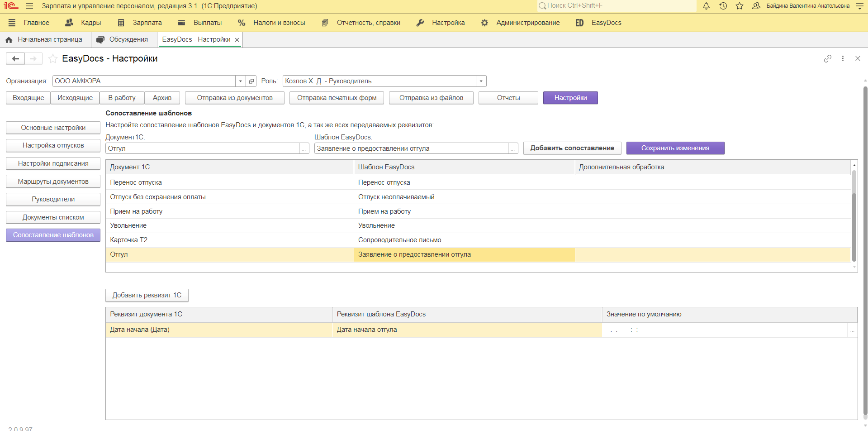Click Добавить сопоставление button
Image resolution: width=868 pixels, height=435 pixels.
click(572, 148)
